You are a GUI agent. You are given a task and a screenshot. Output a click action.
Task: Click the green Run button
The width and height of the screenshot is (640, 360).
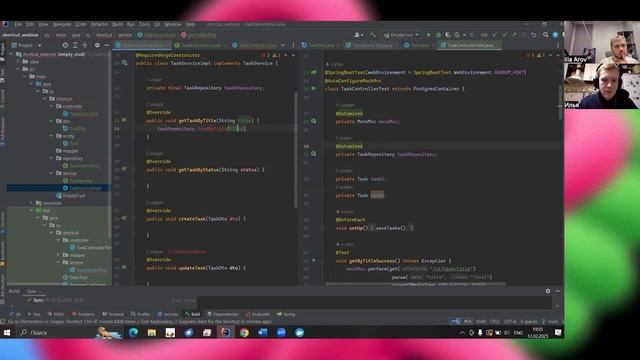(429, 35)
